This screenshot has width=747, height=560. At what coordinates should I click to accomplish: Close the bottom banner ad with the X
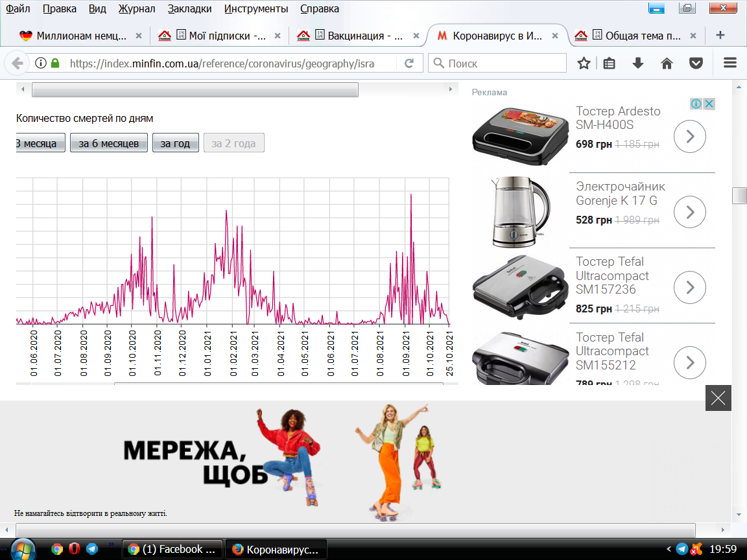718,397
